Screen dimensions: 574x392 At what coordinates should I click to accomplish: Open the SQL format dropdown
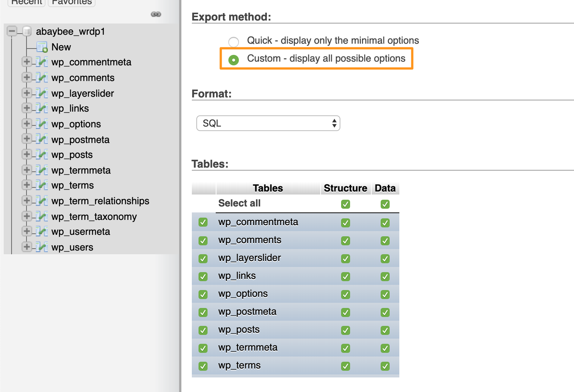[x=268, y=123]
